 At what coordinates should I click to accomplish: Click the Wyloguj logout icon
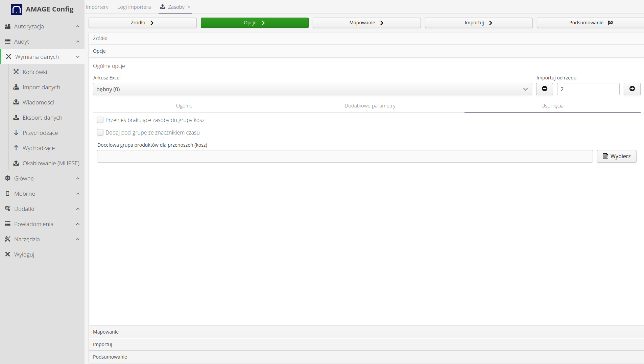[7, 254]
